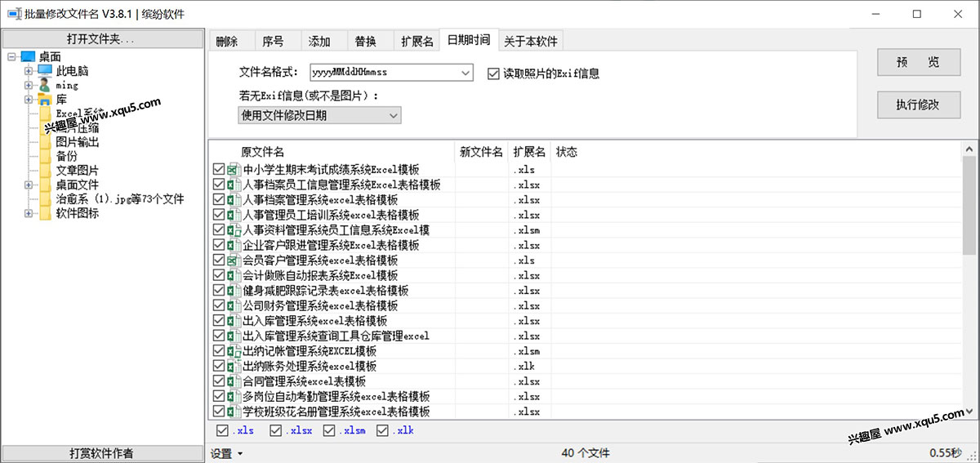Uncheck 会员客户管理系统 file checkbox
Screen dimensions: 980x463
(218, 260)
